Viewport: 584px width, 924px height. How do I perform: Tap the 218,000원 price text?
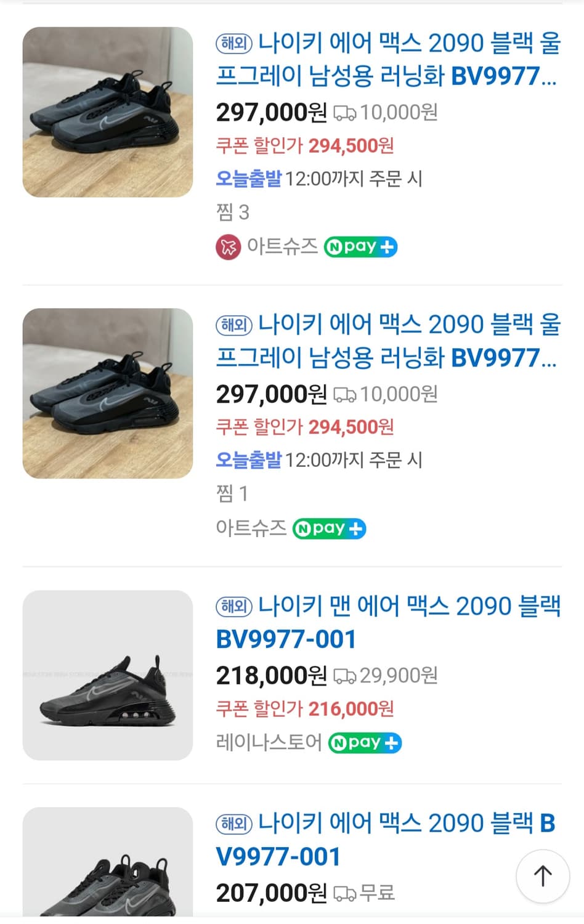[271, 676]
